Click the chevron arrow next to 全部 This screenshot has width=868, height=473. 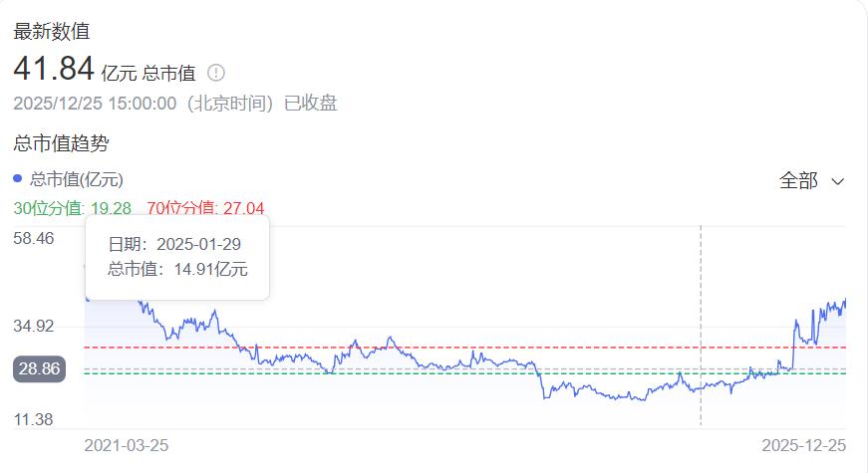click(x=838, y=181)
